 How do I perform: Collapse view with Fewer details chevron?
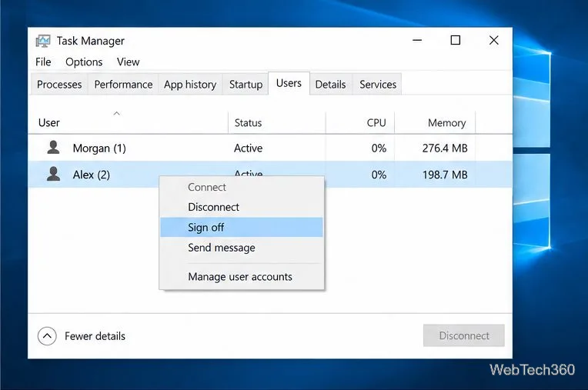point(47,335)
